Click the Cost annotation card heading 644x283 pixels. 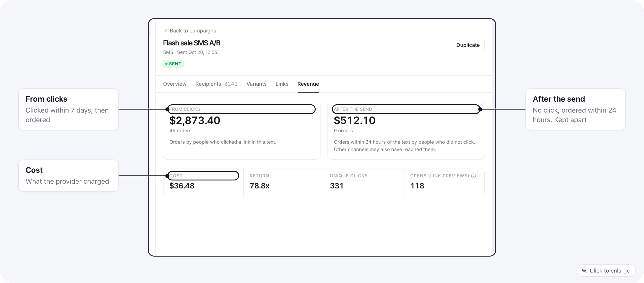click(34, 170)
